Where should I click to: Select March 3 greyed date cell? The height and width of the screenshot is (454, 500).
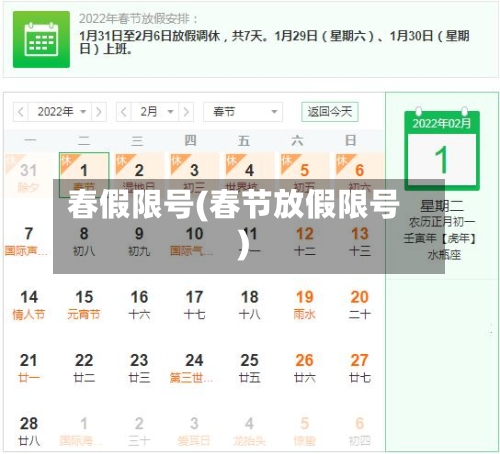(194, 431)
